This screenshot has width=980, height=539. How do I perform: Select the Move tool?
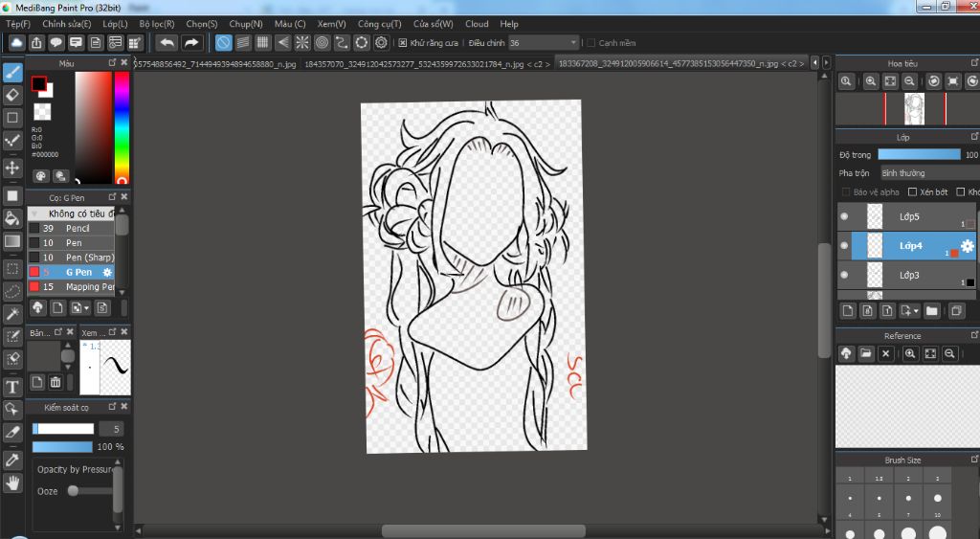pyautogui.click(x=12, y=168)
